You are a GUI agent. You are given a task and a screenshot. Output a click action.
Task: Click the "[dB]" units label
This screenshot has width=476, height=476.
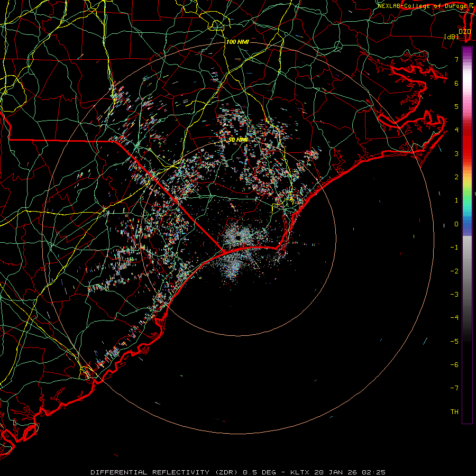click(452, 36)
